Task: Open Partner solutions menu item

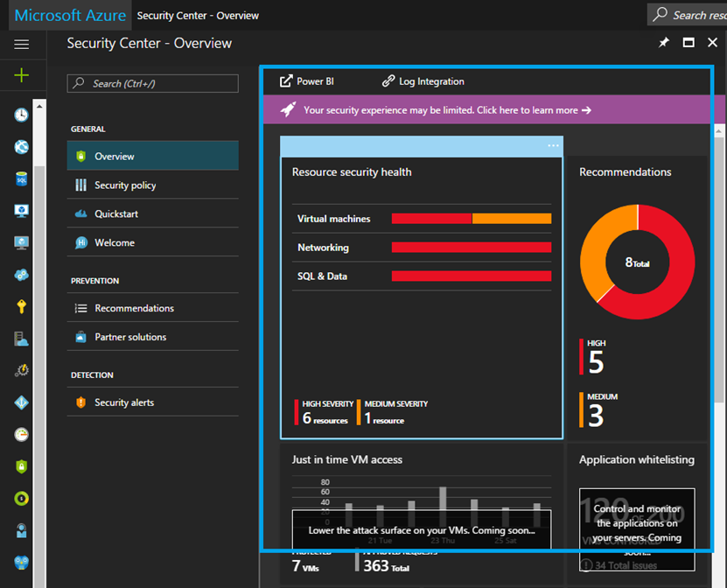Action: [x=152, y=337]
